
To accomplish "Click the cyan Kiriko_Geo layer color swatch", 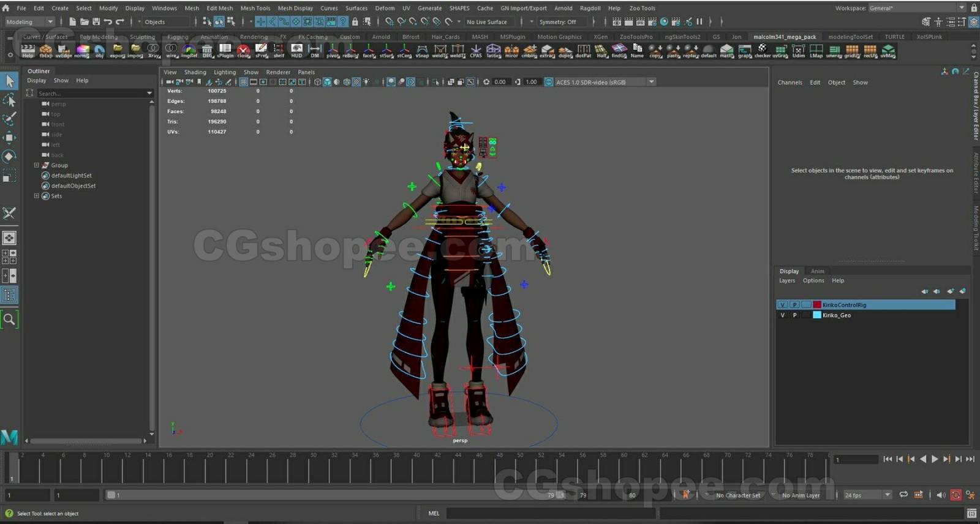I will point(817,315).
